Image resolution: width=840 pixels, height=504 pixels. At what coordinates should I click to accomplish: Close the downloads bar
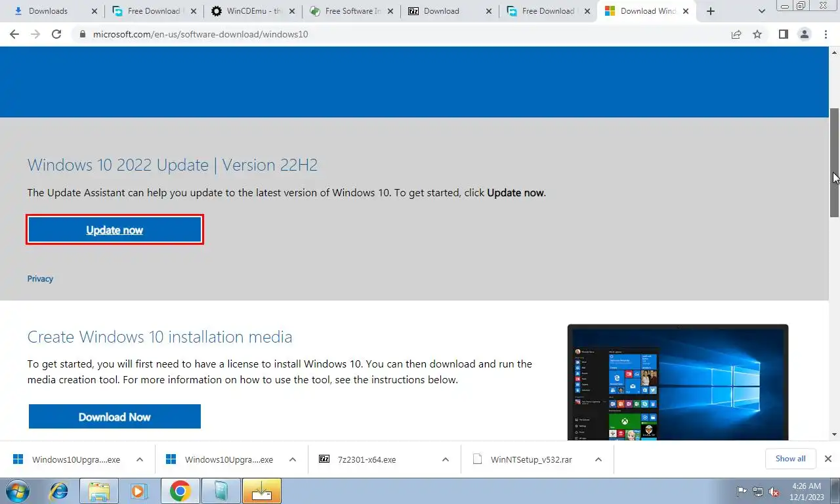pos(828,459)
